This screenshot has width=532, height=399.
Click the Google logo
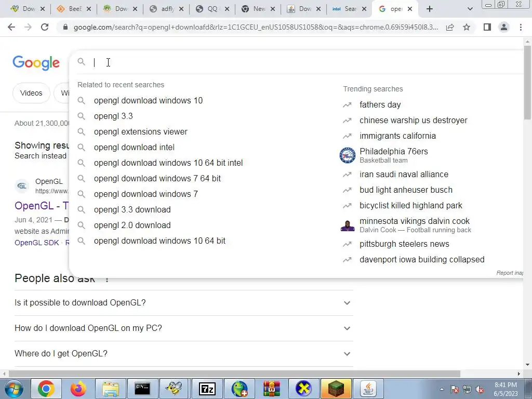pos(36,63)
